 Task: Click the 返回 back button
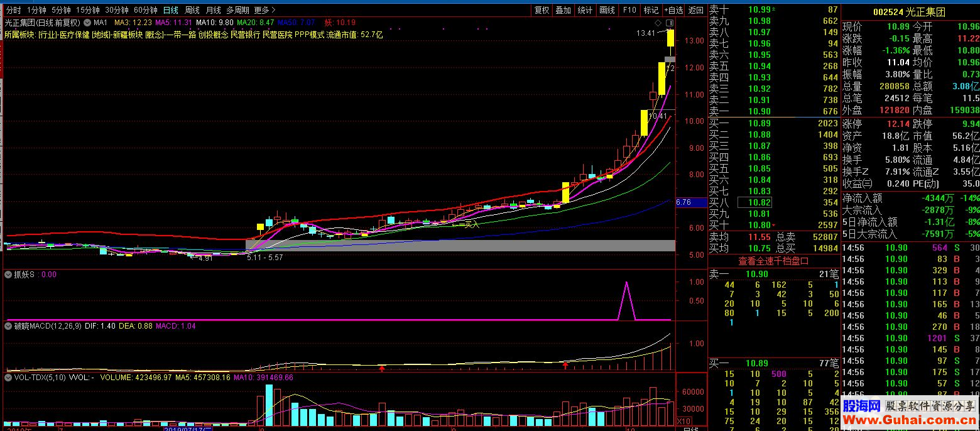(695, 10)
